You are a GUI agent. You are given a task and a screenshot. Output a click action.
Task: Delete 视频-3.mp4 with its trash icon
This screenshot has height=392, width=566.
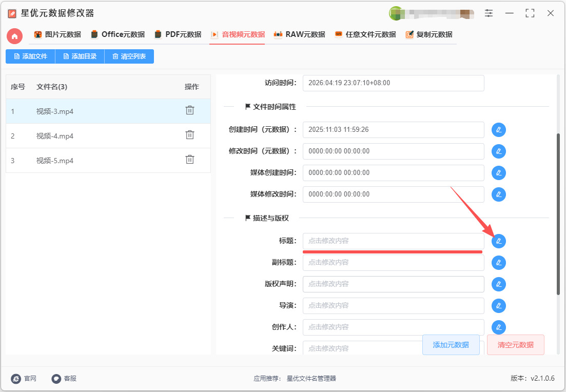(190, 110)
